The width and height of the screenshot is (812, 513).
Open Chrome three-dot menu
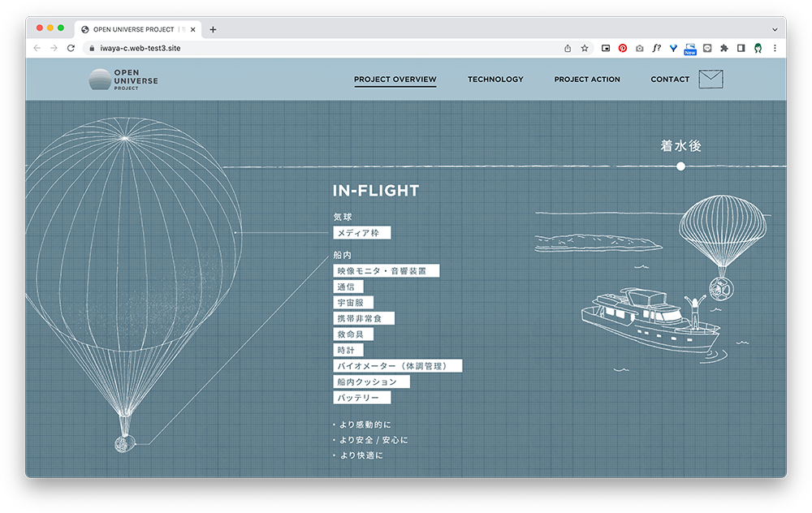775,49
